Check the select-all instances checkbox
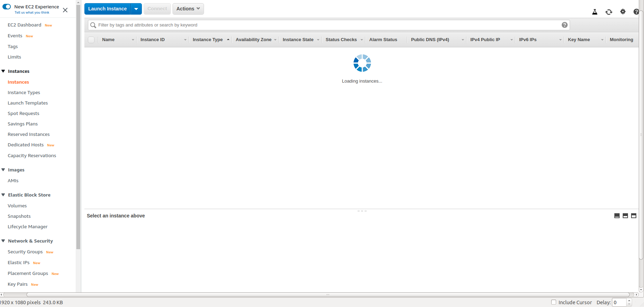644x307 pixels. coord(91,40)
